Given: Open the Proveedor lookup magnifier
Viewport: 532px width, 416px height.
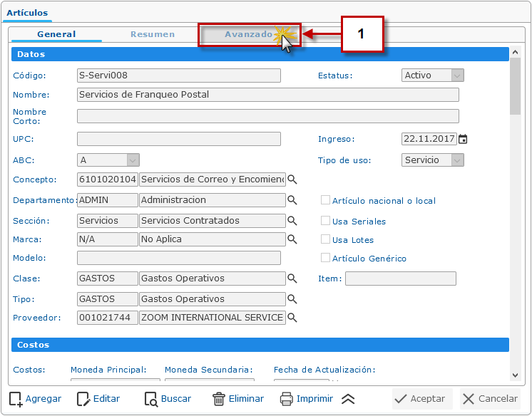Looking at the screenshot, I should pos(292,318).
